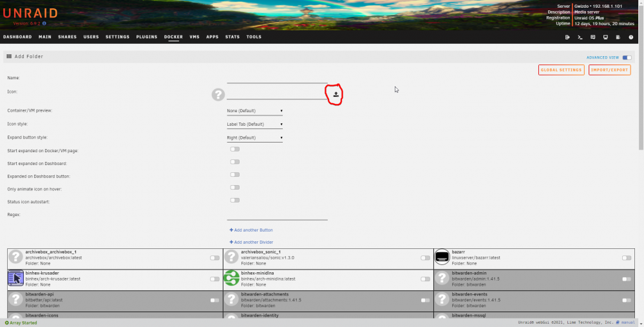Open the Users menu tab
Image resolution: width=644 pixels, height=327 pixels.
[91, 37]
